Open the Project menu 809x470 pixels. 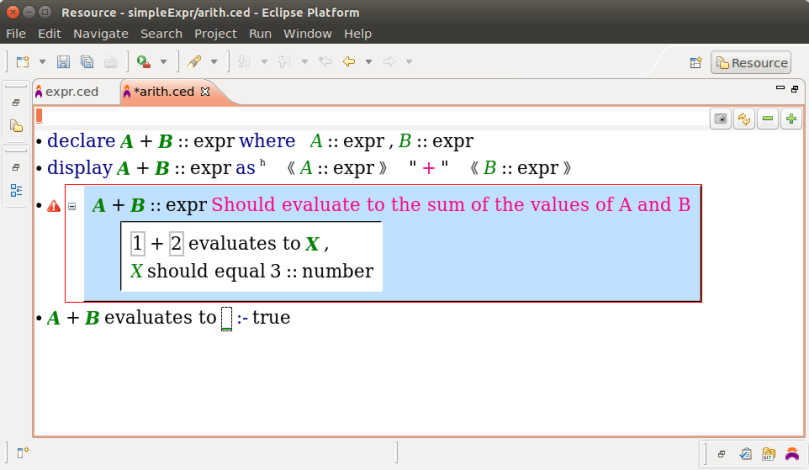click(215, 34)
